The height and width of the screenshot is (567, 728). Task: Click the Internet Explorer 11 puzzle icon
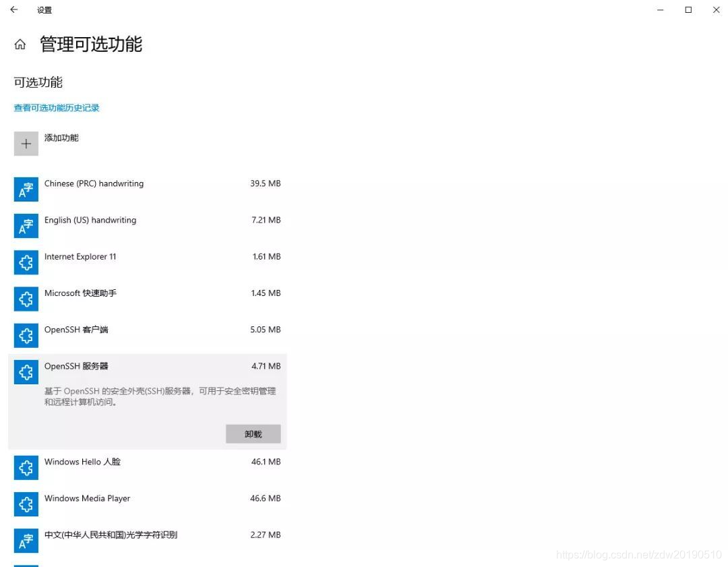[x=26, y=262]
